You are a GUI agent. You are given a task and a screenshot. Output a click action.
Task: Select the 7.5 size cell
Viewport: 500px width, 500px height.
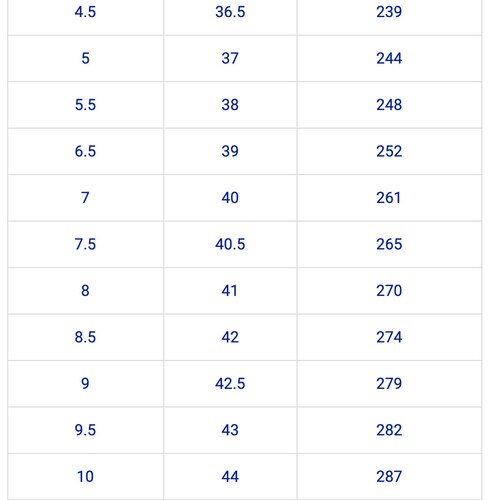[x=85, y=244]
